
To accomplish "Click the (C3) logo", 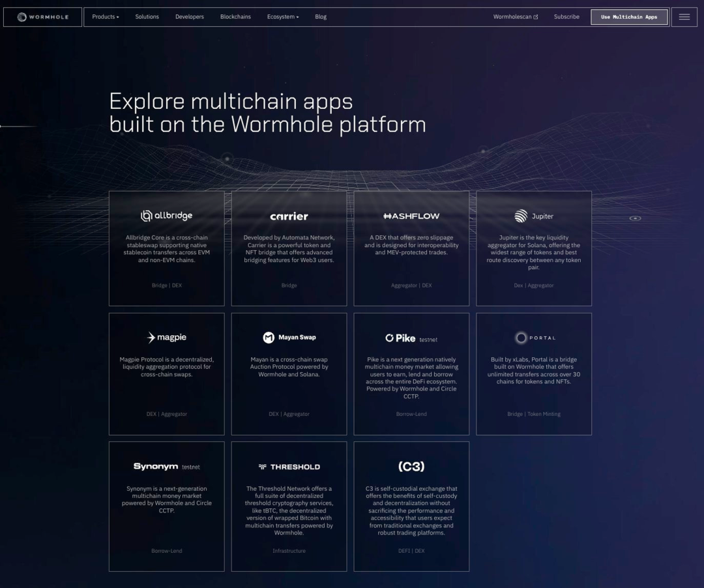I will pyautogui.click(x=411, y=466).
